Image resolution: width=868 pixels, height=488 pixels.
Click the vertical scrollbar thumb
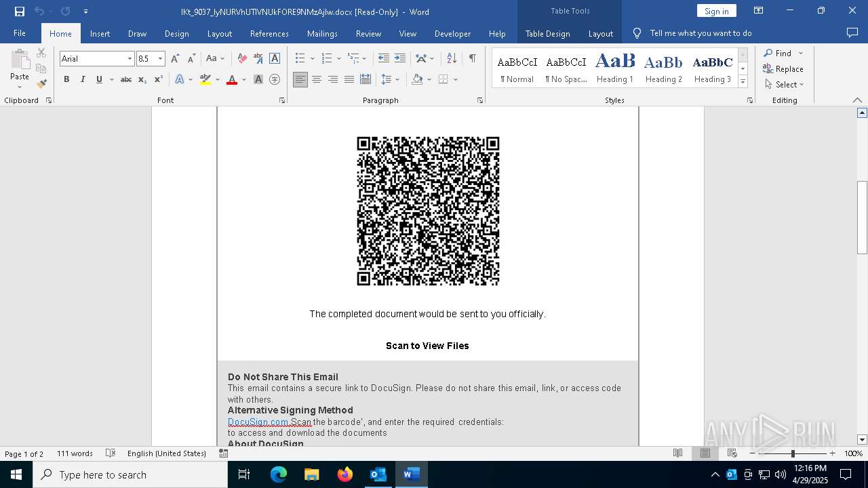(862, 218)
